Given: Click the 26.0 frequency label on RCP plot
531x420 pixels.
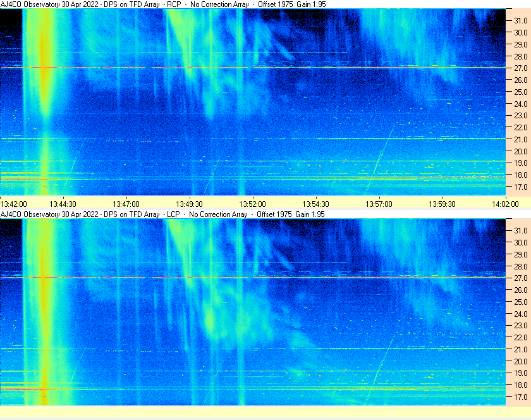Looking at the screenshot, I should coord(521,80).
